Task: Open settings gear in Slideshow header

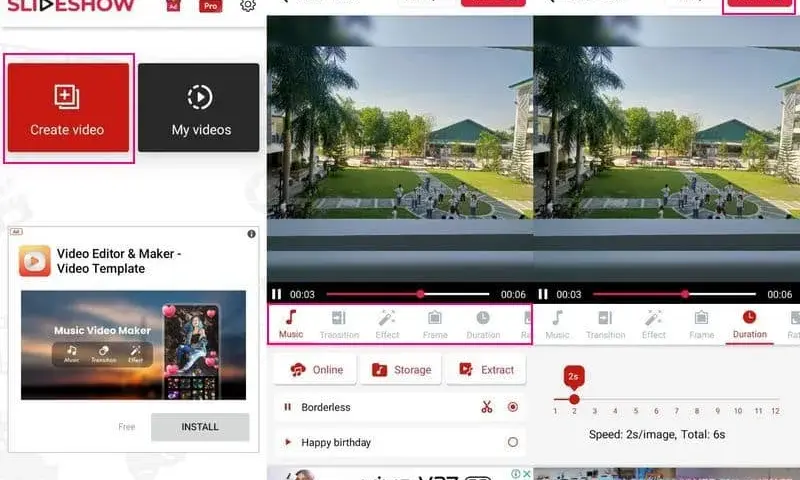Action: (248, 6)
